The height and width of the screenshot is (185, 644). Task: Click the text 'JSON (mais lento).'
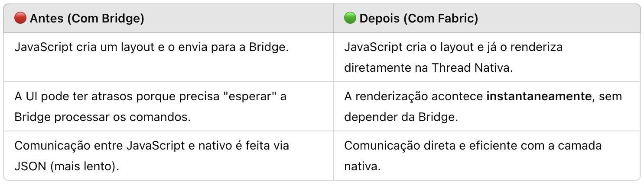pos(67,166)
